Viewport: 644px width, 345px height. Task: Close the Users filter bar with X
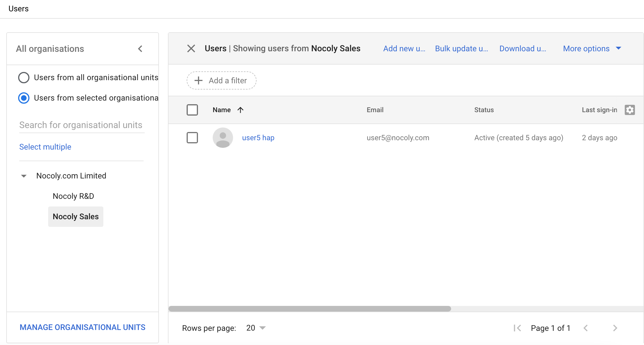tap(191, 48)
